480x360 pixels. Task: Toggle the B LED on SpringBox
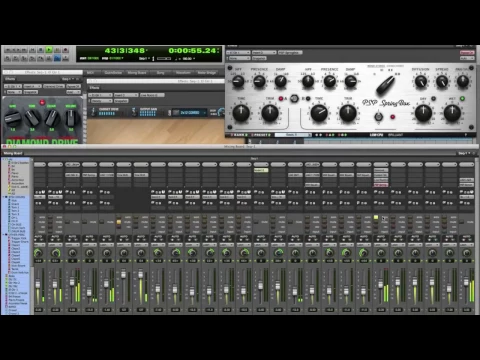point(308,99)
